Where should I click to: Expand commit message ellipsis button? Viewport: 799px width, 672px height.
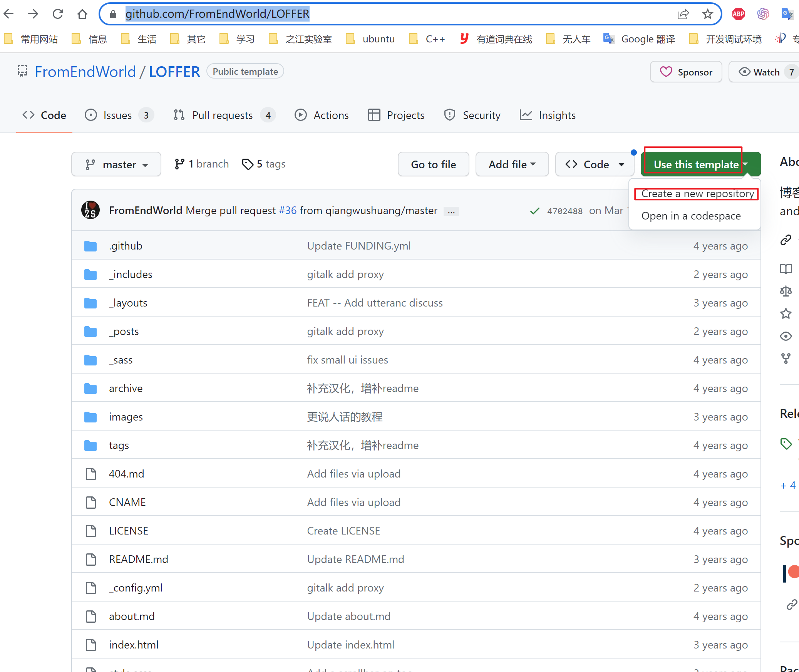coord(451,211)
